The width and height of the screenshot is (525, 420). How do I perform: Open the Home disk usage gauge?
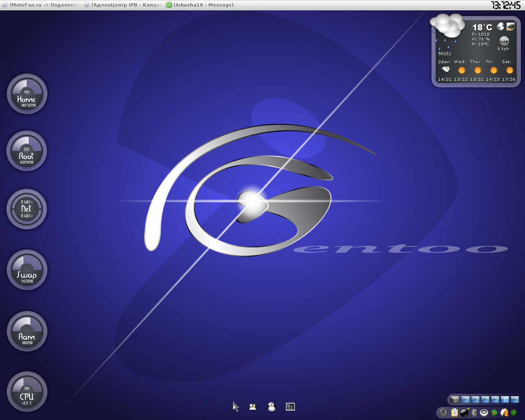27,94
